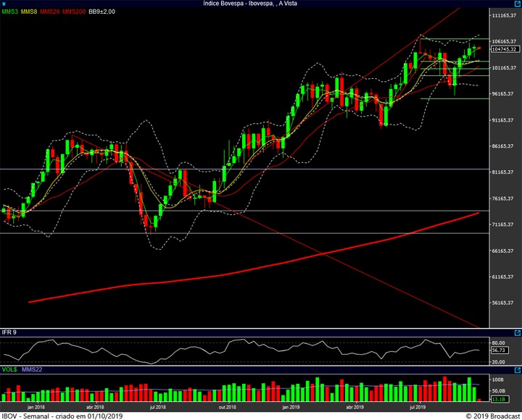522x420 pixels.
Task: Toggle the MMS3 moving average label
Action: 10,12
